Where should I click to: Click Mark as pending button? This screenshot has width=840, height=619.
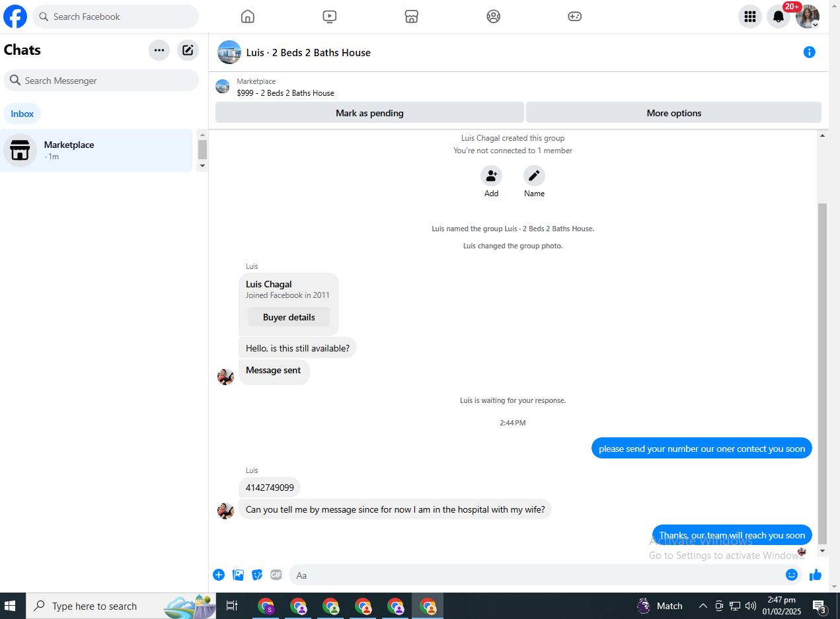coord(369,113)
